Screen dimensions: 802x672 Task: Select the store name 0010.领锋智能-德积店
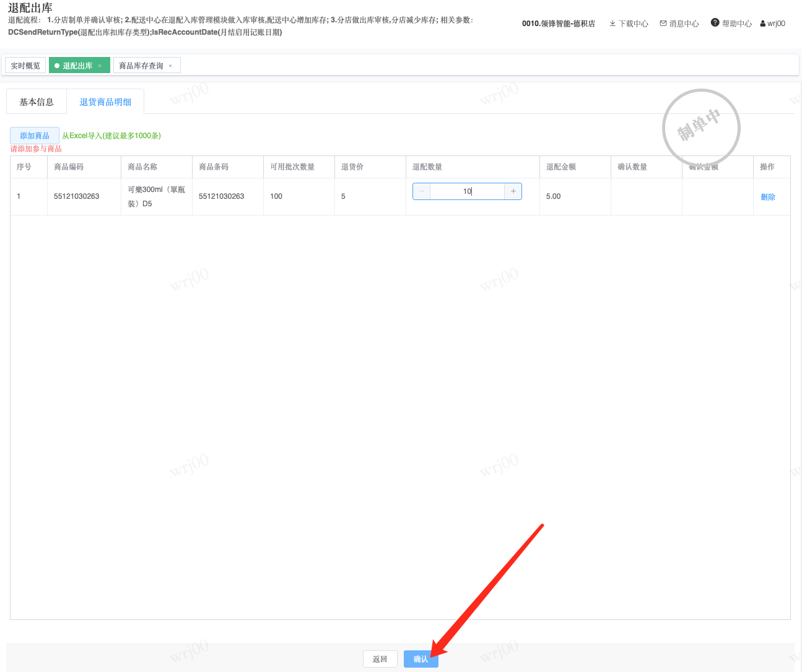click(559, 24)
